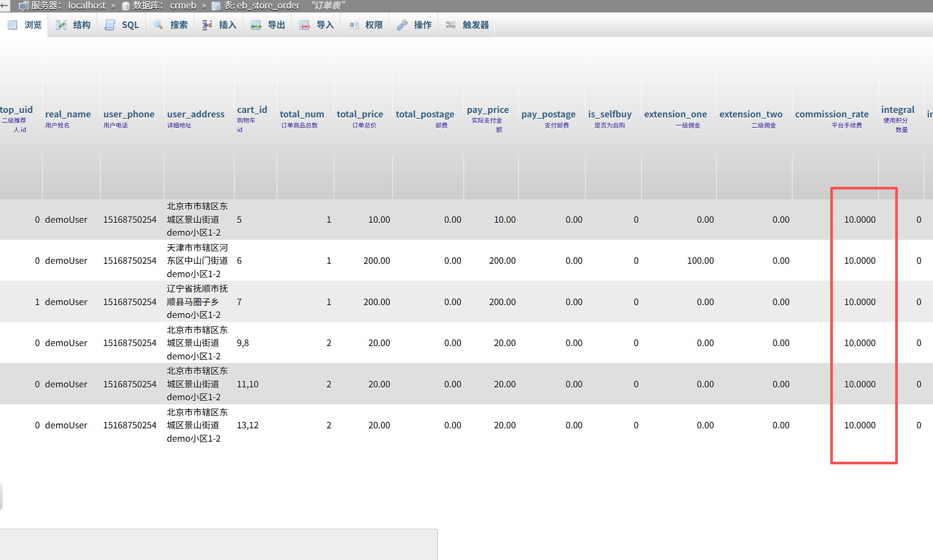This screenshot has width=933, height=560.
Task: Click the Browse (浏览) tab icon
Action: point(13,25)
